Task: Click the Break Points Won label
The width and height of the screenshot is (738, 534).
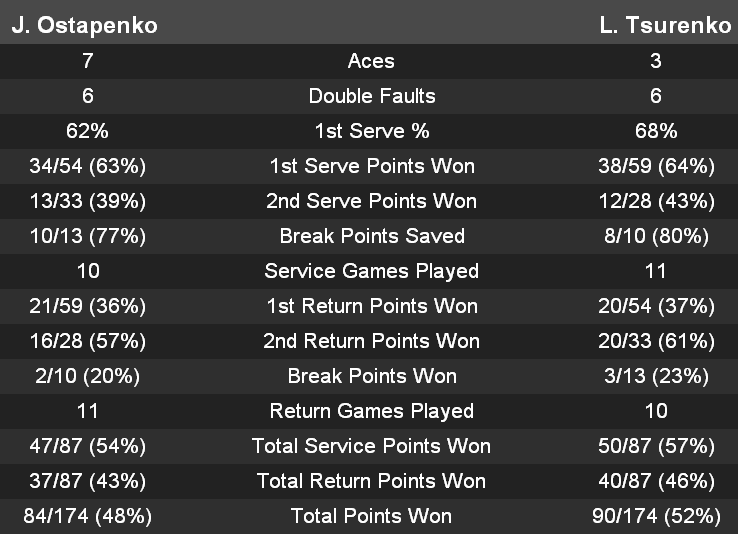Action: (371, 376)
